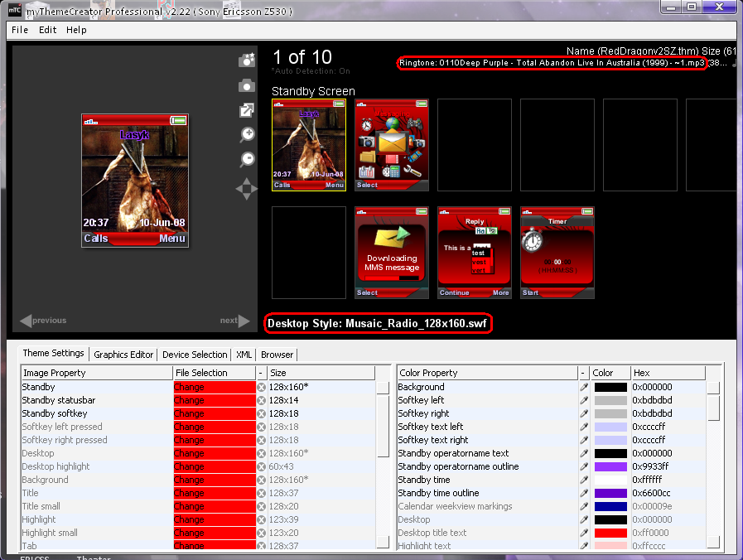Select the Standby Screen thumbnail
Screen dimensions: 743x560
(309, 145)
